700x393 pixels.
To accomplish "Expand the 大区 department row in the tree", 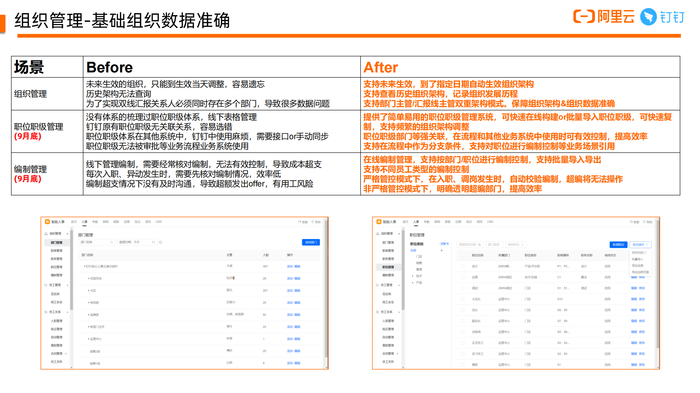I will (88, 290).
